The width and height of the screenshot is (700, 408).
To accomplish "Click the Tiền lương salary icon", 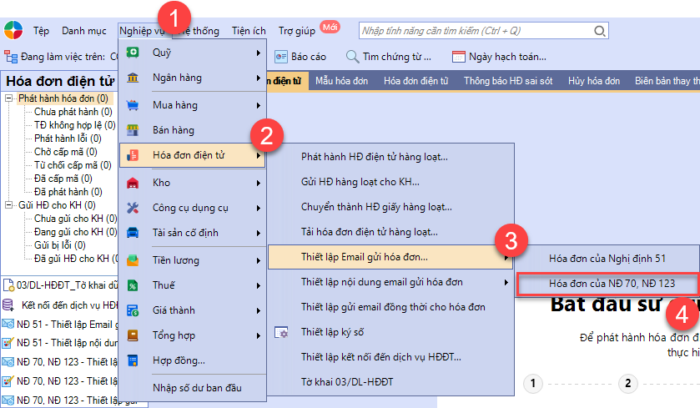I will point(133,259).
